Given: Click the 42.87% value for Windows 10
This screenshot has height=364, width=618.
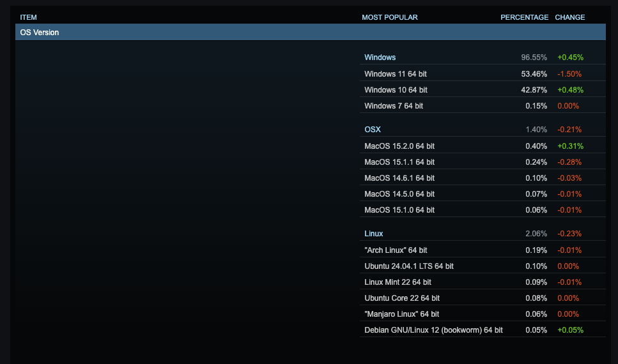Looking at the screenshot, I should (534, 90).
